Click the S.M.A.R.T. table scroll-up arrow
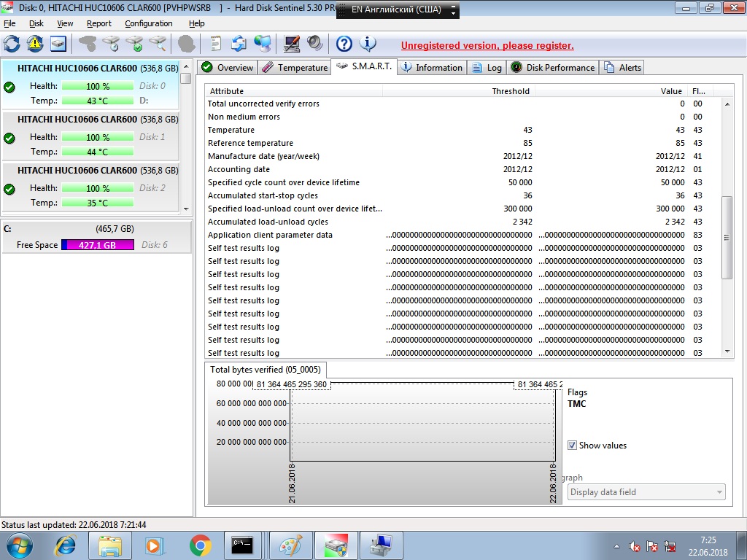This screenshot has width=747, height=560. point(727,104)
